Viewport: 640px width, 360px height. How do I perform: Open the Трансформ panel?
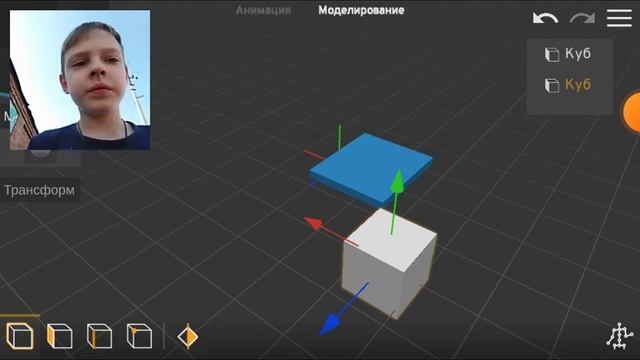click(x=40, y=190)
